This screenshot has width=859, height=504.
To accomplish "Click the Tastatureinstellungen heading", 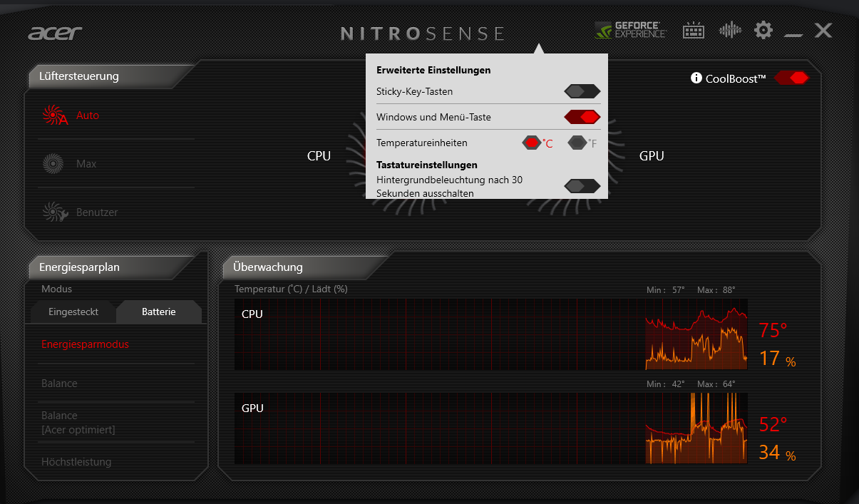I will tap(427, 165).
